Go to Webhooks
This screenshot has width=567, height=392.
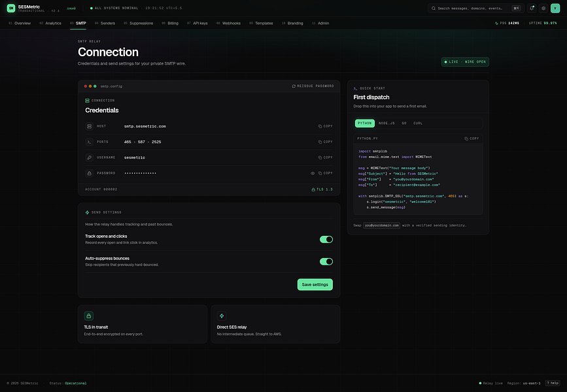(228, 23)
